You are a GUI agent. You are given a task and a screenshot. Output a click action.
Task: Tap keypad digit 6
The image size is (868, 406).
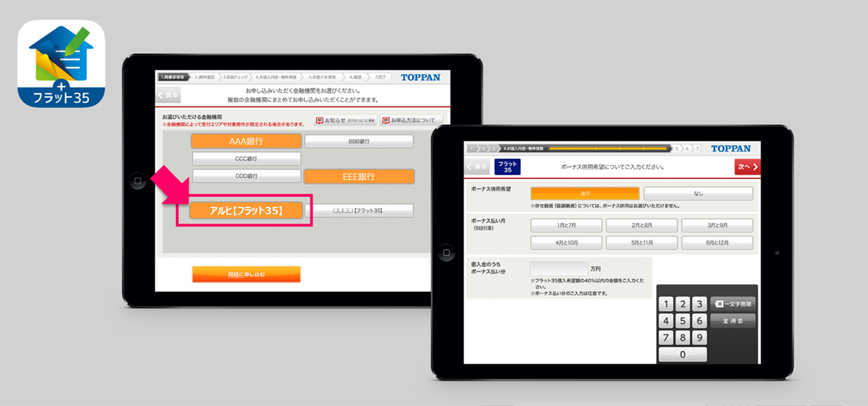click(x=700, y=321)
